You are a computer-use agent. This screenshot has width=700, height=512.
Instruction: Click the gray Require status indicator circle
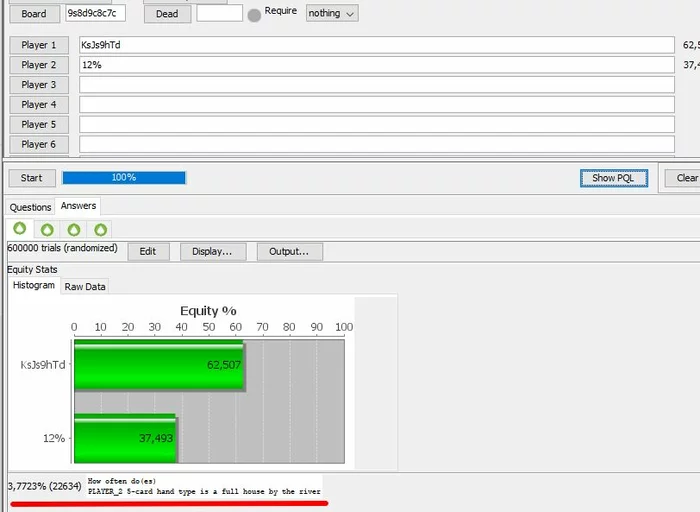(254, 16)
